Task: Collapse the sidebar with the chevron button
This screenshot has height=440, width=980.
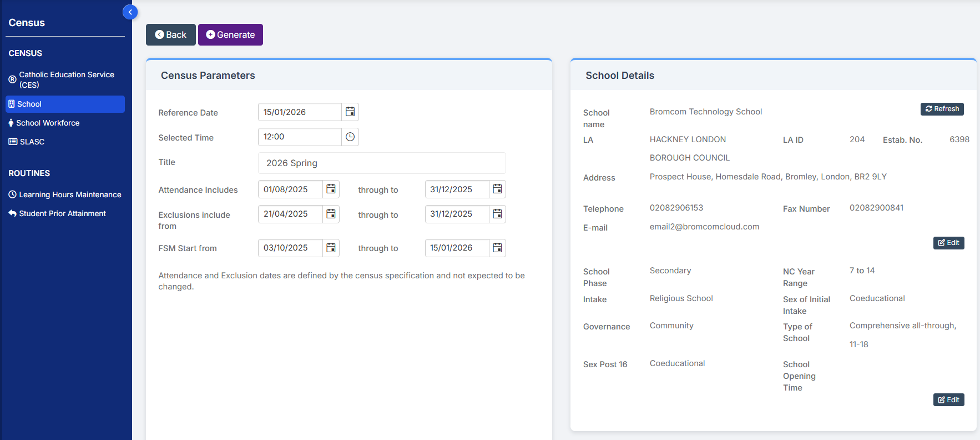Action: (130, 12)
